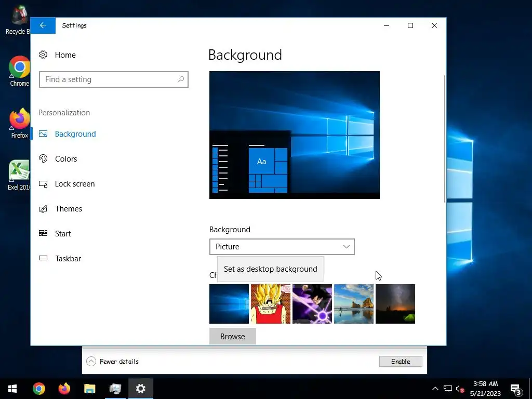Open the Background type Picture dropdown
Viewport: 532px width, 399px height.
282,247
